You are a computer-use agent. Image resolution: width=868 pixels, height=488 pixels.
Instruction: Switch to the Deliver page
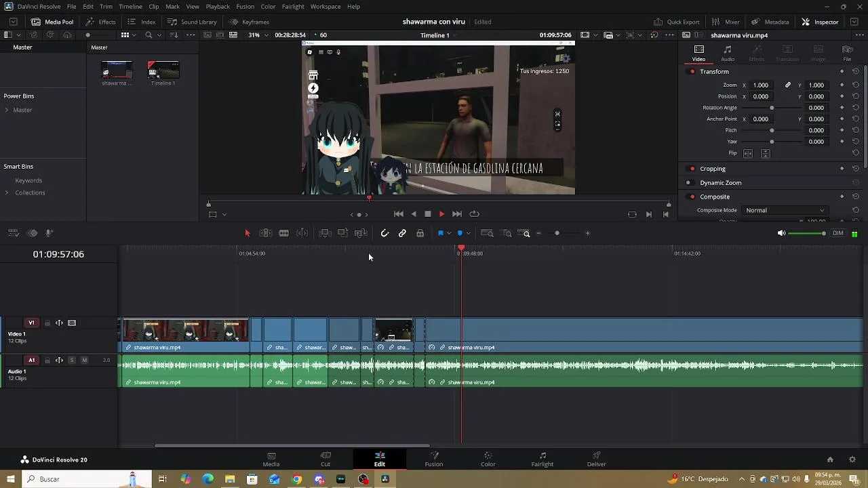point(597,459)
